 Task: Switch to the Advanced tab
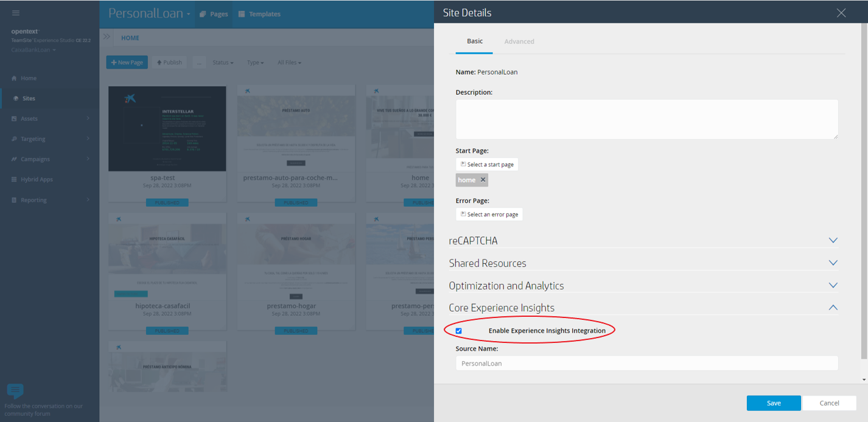click(519, 41)
